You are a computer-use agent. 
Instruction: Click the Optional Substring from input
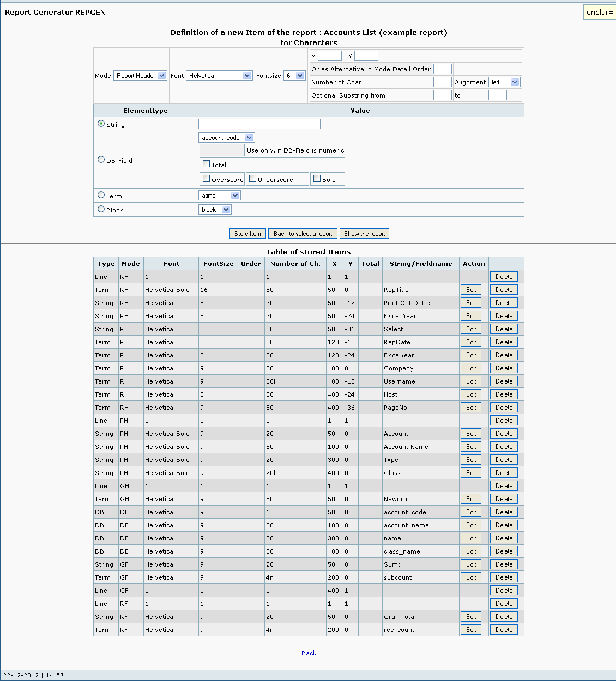443,95
